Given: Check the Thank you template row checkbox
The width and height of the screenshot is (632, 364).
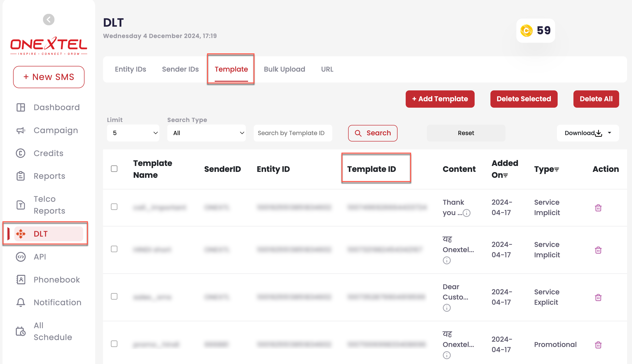Looking at the screenshot, I should coord(114,207).
